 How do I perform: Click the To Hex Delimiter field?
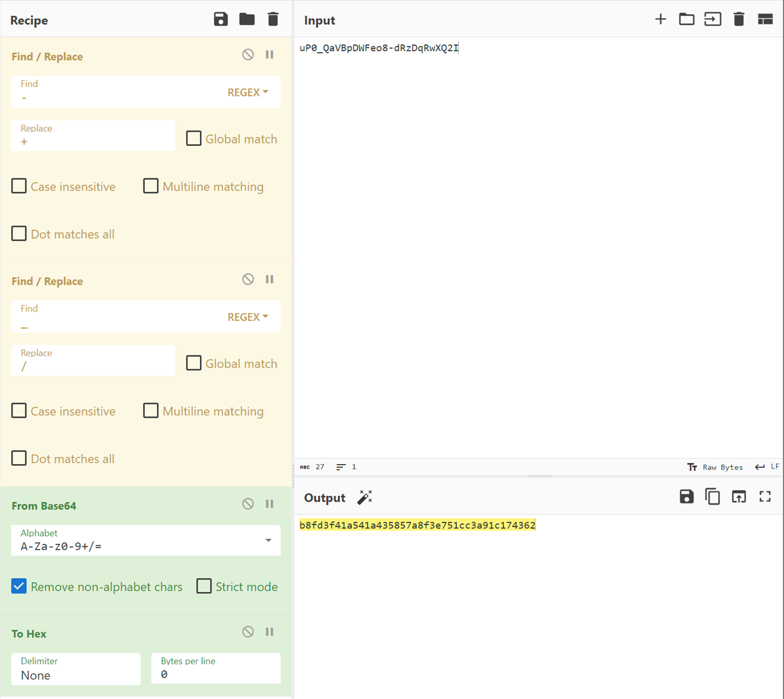76,669
